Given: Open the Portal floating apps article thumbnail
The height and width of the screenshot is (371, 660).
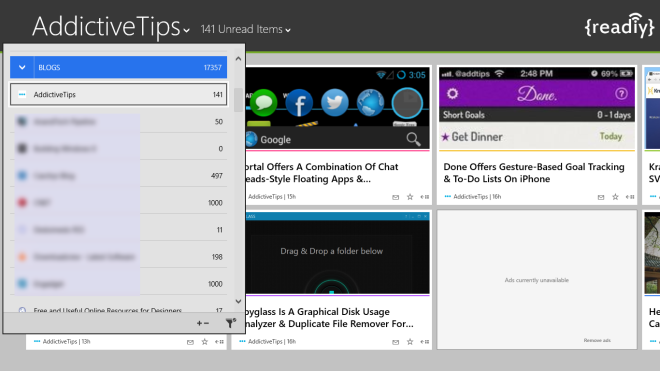Looking at the screenshot, I should pyautogui.click(x=337, y=108).
